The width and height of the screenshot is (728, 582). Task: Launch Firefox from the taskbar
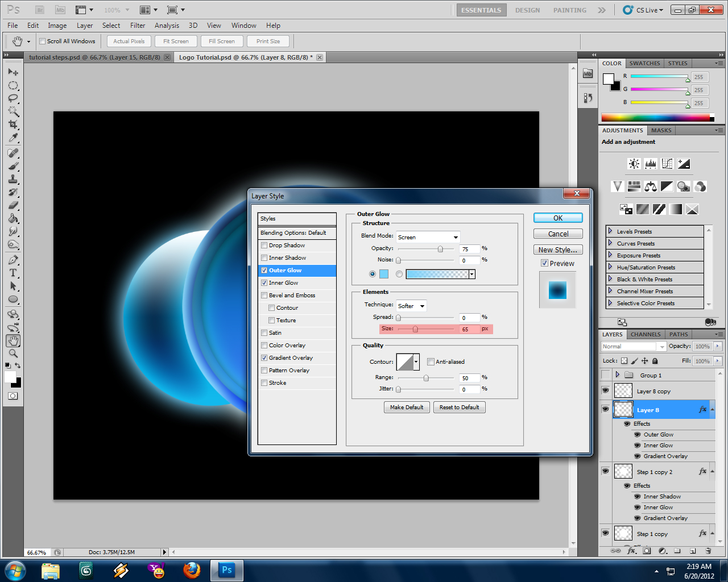click(x=191, y=570)
